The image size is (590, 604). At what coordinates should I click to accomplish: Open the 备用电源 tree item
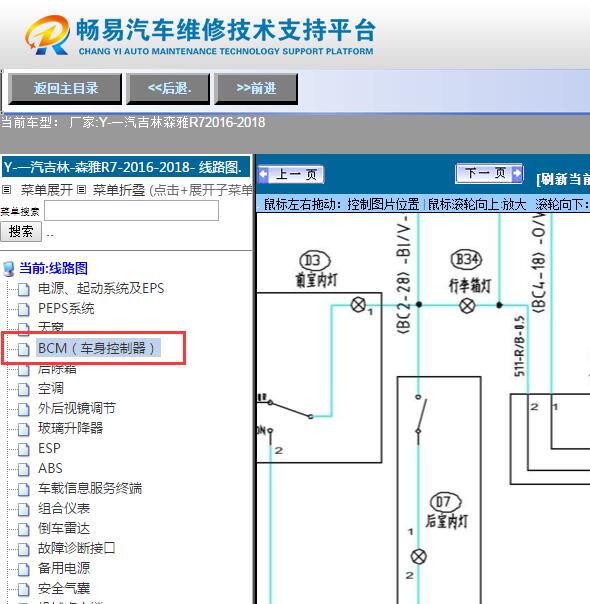coord(64,568)
